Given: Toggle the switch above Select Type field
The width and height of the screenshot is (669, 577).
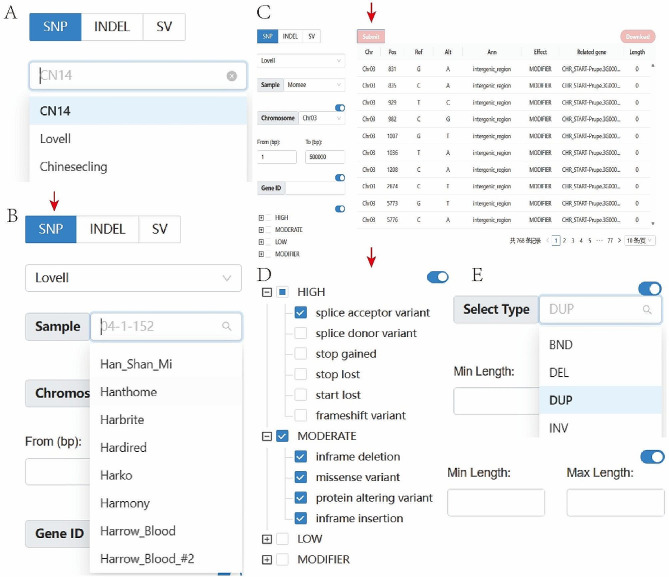Looking at the screenshot, I should point(650,289).
